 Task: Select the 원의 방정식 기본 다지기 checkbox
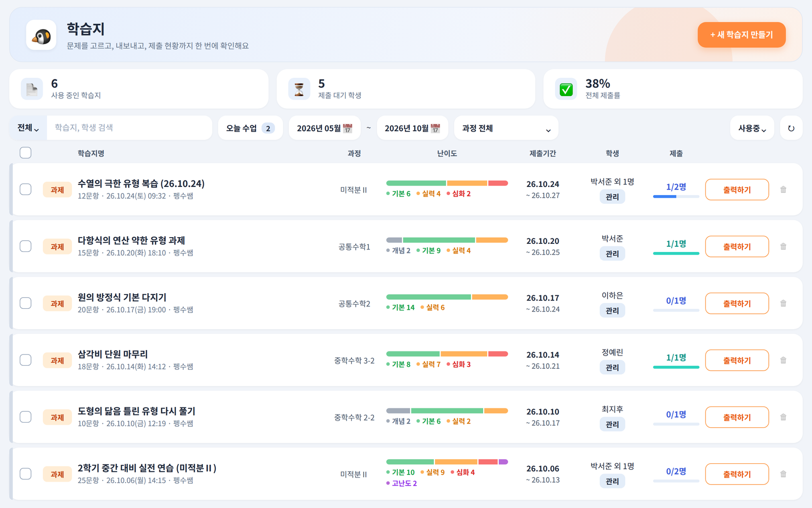[25, 303]
